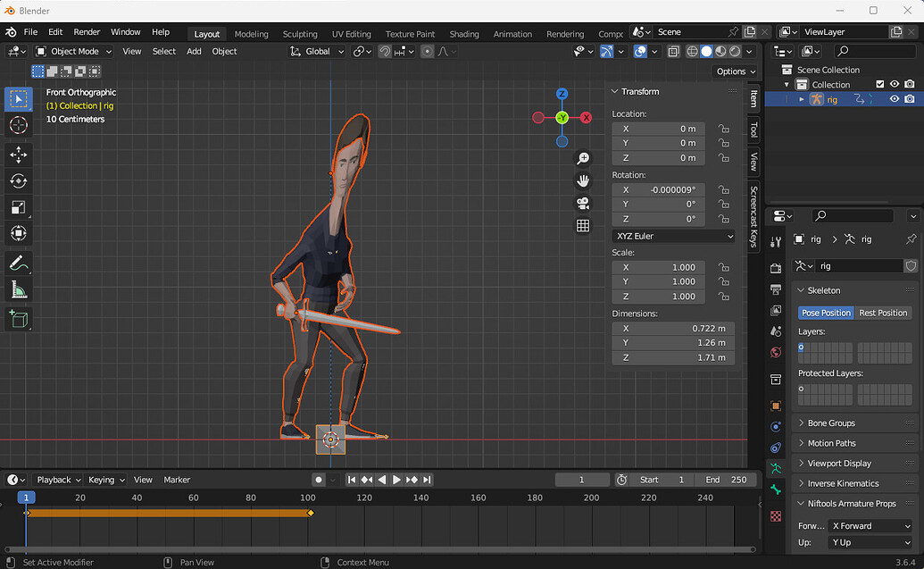This screenshot has width=924, height=569.
Task: Lock Location X value
Action: pos(724,129)
